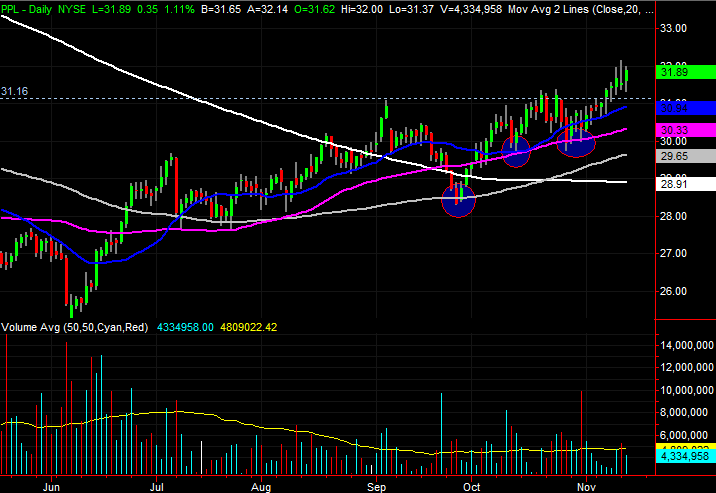Click the green 31.89 price tag
Screen dimensions: 716x493
tap(685, 72)
